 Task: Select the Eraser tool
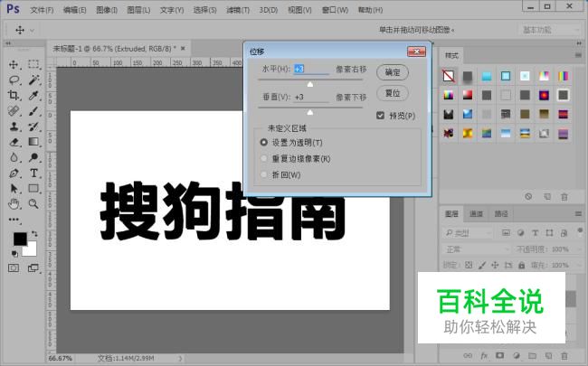[x=14, y=142]
